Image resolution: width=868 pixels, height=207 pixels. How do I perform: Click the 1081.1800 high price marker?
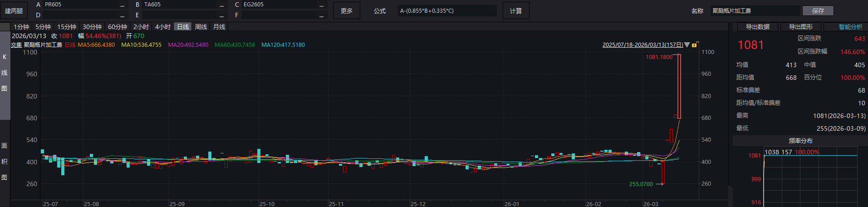point(659,57)
